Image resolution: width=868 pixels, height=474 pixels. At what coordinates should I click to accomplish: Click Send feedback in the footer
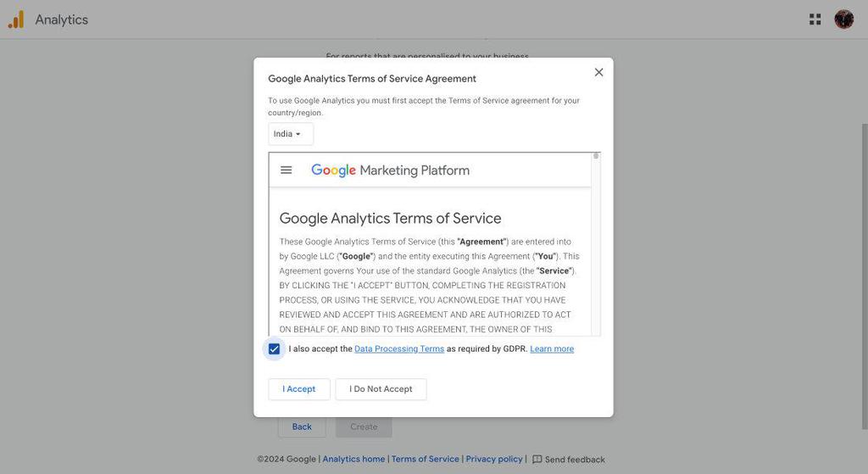pos(569,460)
